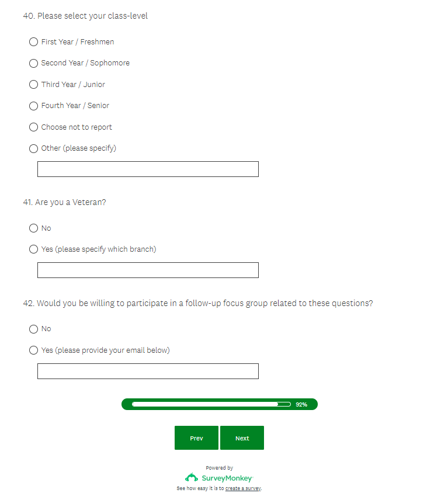Focus the Veteran branch text box
Viewport: 448px width, 500px height.
(148, 270)
